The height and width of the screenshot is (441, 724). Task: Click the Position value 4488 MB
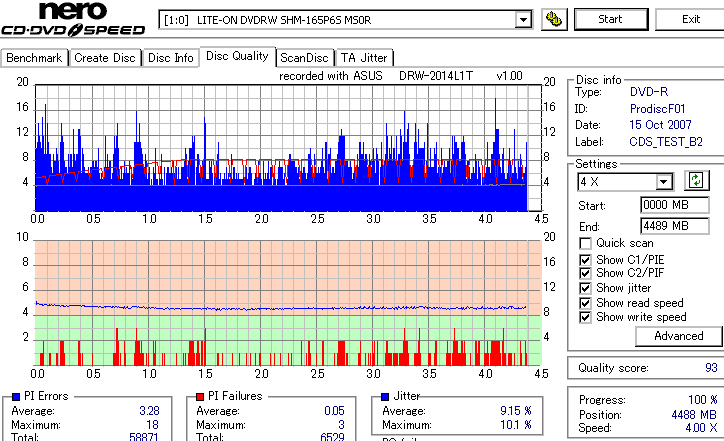click(694, 415)
